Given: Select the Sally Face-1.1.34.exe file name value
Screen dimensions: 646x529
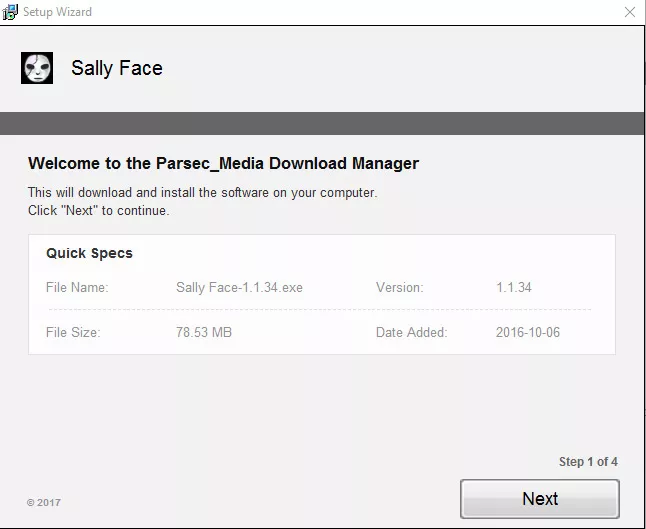Looking at the screenshot, I should [239, 287].
